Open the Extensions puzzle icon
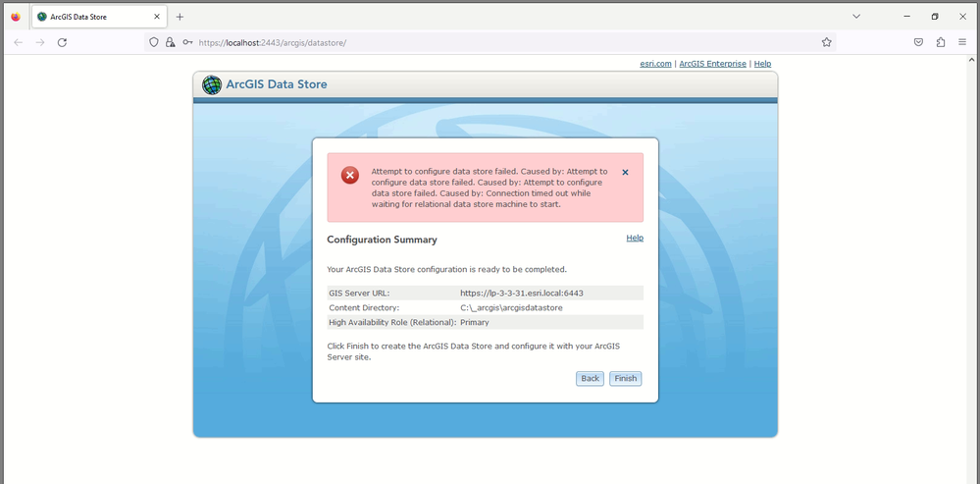The height and width of the screenshot is (484, 980). tap(941, 42)
